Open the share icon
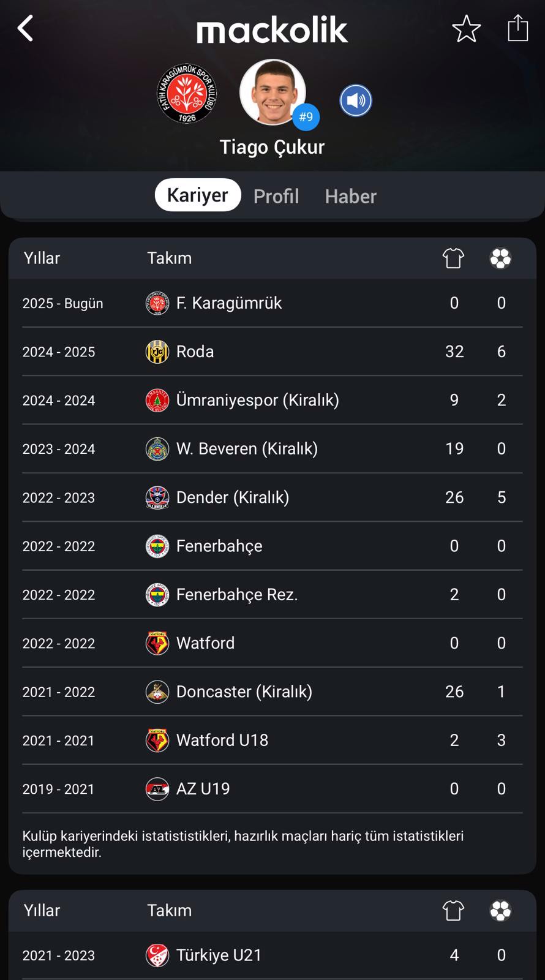This screenshot has width=545, height=980. (517, 28)
